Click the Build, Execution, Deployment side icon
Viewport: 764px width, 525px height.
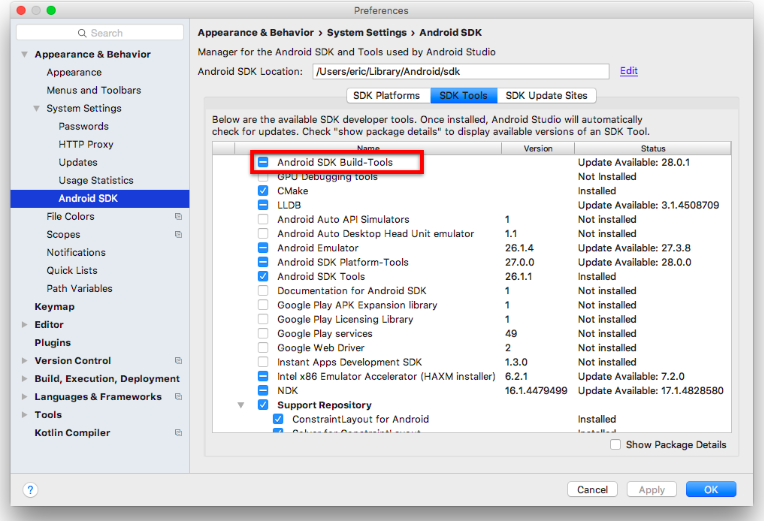pyautogui.click(x=26, y=379)
